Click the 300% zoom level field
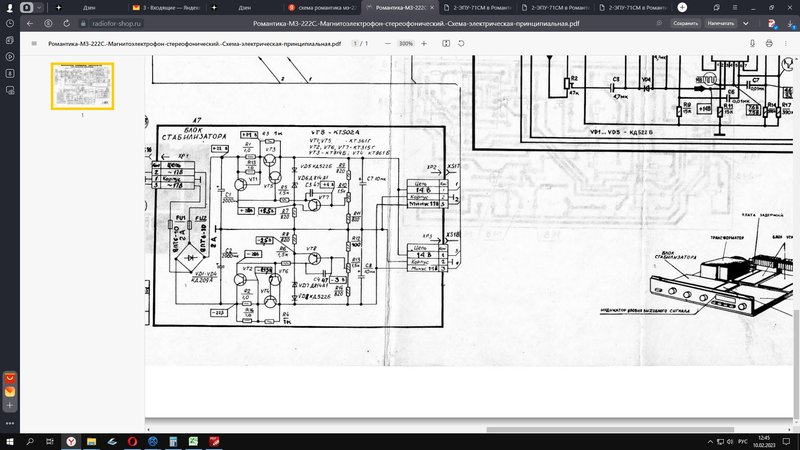 405,44
